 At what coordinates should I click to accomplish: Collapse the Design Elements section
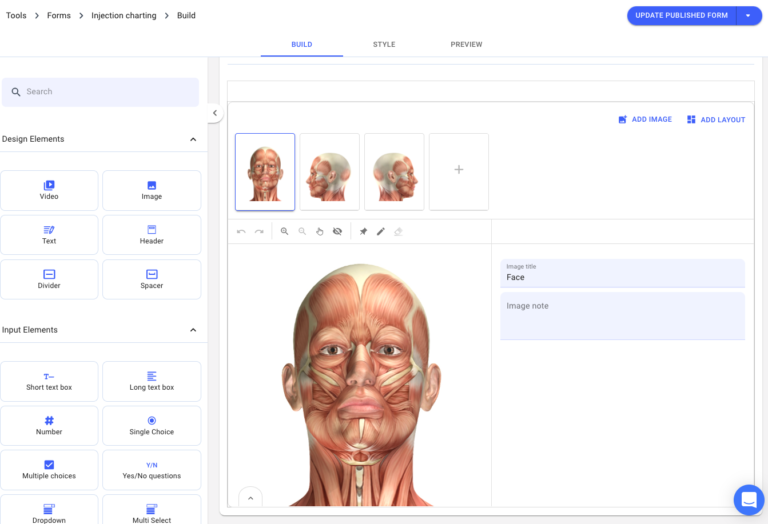click(x=193, y=140)
